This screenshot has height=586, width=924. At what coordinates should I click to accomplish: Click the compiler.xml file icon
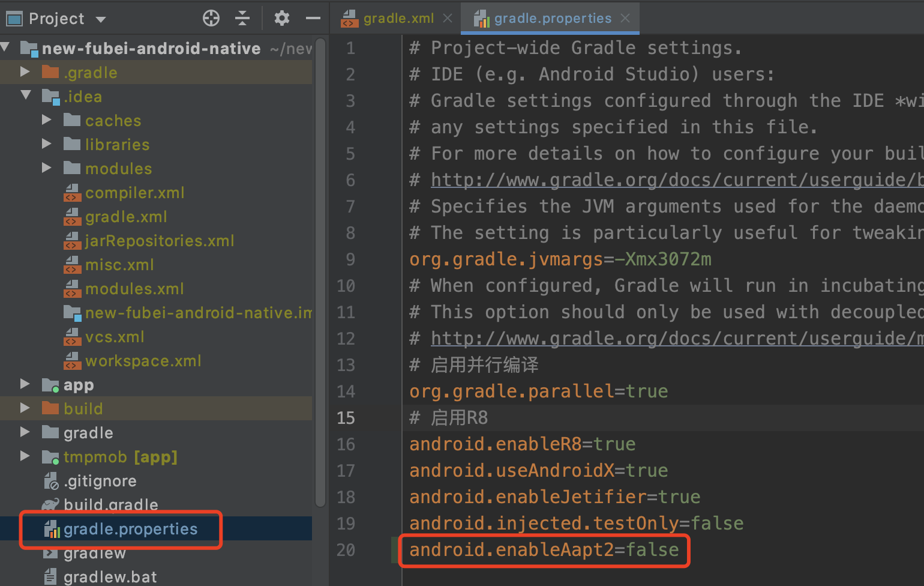point(72,193)
